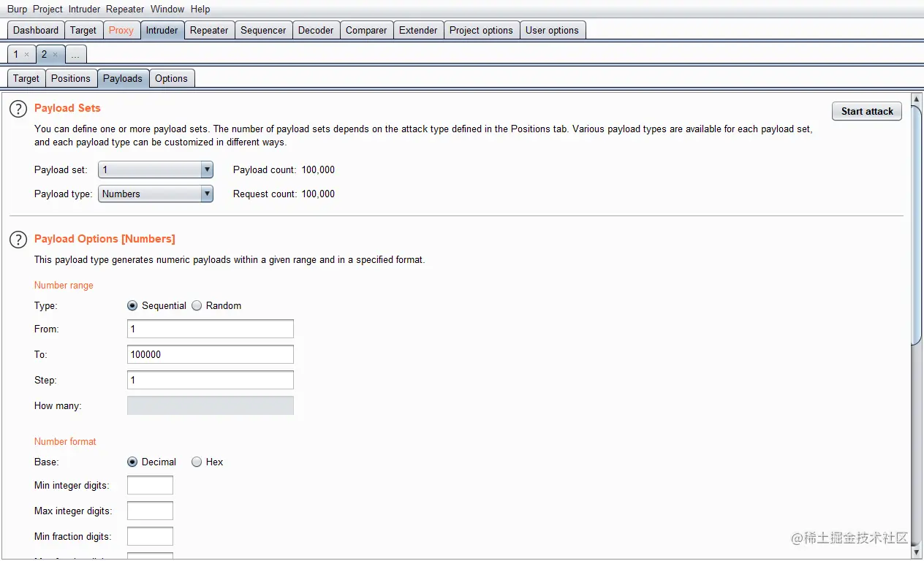This screenshot has width=924, height=561.
Task: Switch to the Comparer tab
Action: [366, 31]
